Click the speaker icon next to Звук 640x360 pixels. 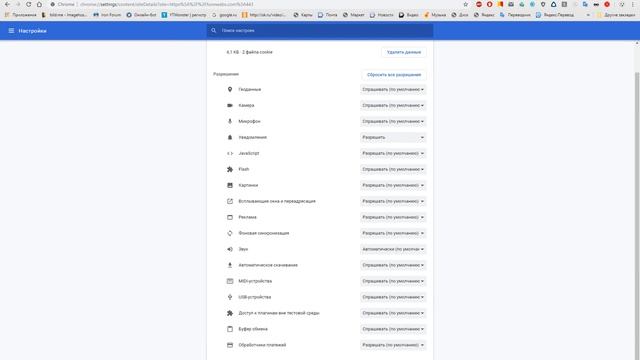pos(230,249)
